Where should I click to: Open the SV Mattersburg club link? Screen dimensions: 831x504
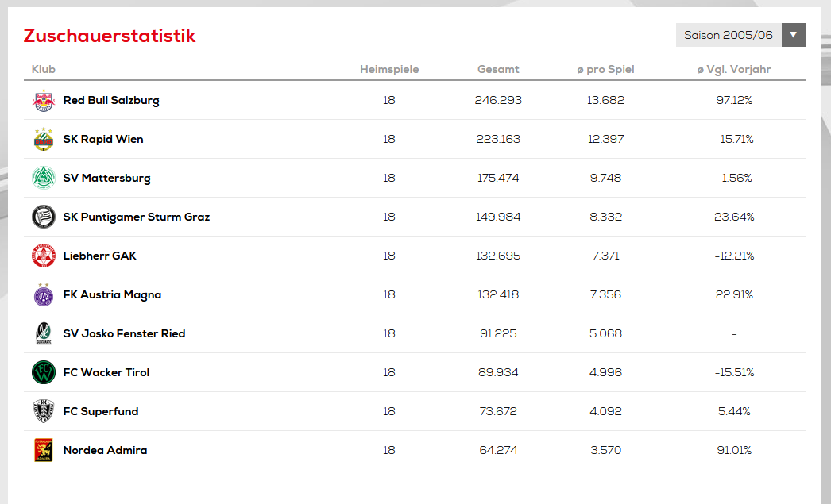[x=107, y=179]
